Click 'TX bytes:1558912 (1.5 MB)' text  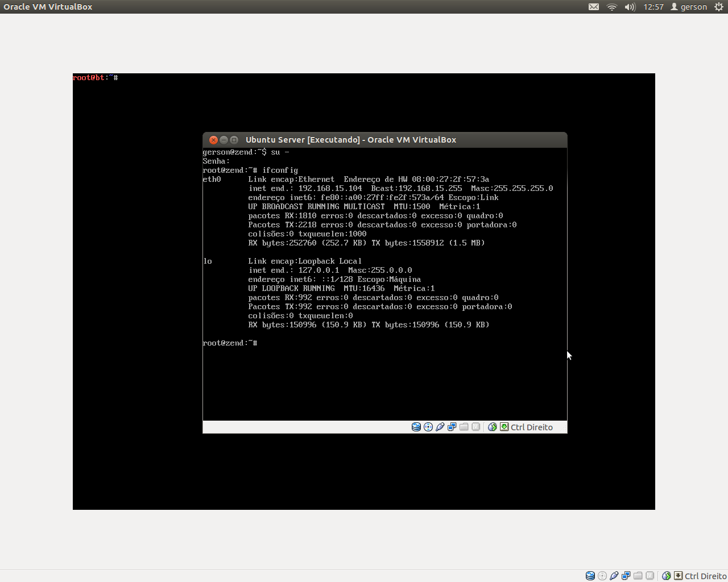428,243
